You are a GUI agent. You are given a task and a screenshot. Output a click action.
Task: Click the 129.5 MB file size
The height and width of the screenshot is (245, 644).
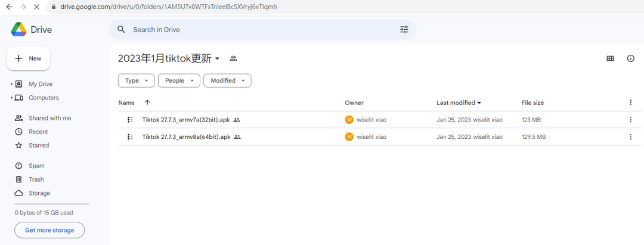coord(534,137)
